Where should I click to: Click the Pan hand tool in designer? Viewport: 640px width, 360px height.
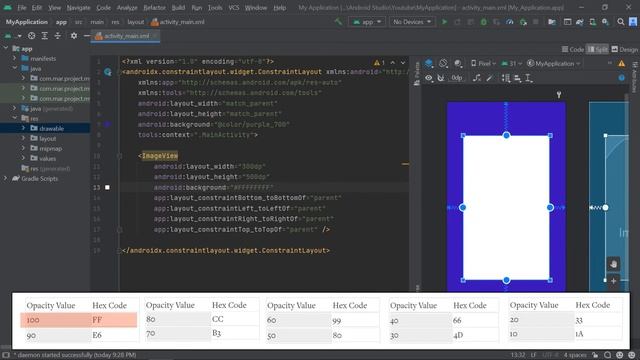(x=613, y=264)
